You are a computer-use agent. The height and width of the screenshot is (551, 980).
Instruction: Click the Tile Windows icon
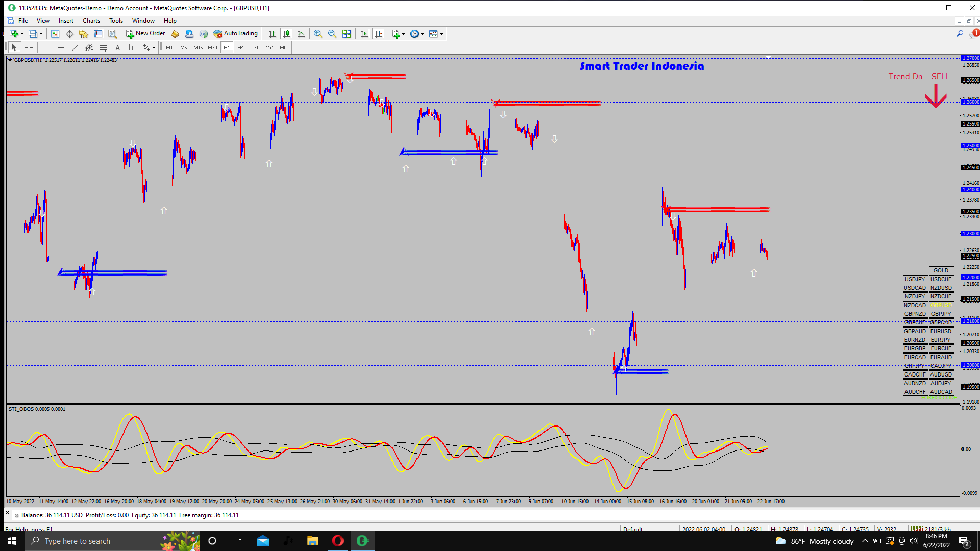[347, 34]
